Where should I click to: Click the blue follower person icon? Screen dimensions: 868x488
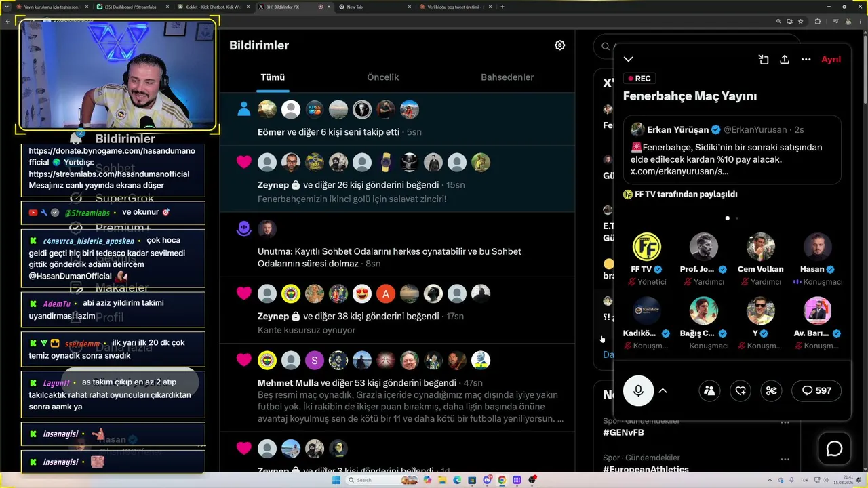tap(244, 109)
